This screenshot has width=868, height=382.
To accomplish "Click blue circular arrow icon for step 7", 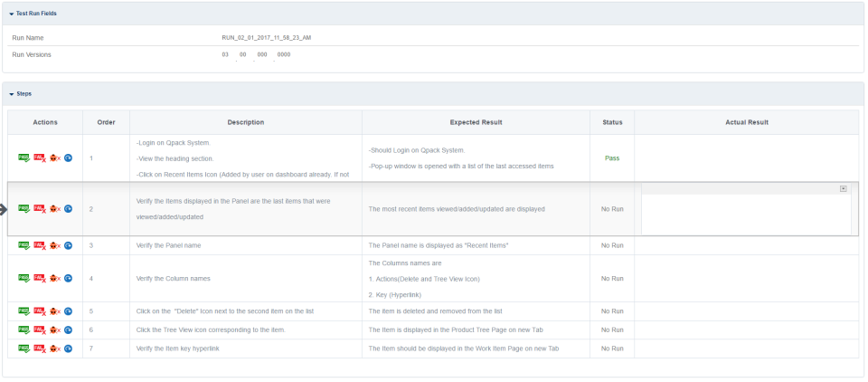I will pos(68,349).
